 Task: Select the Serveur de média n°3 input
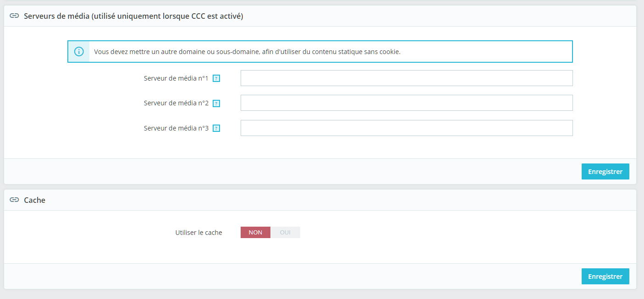407,128
